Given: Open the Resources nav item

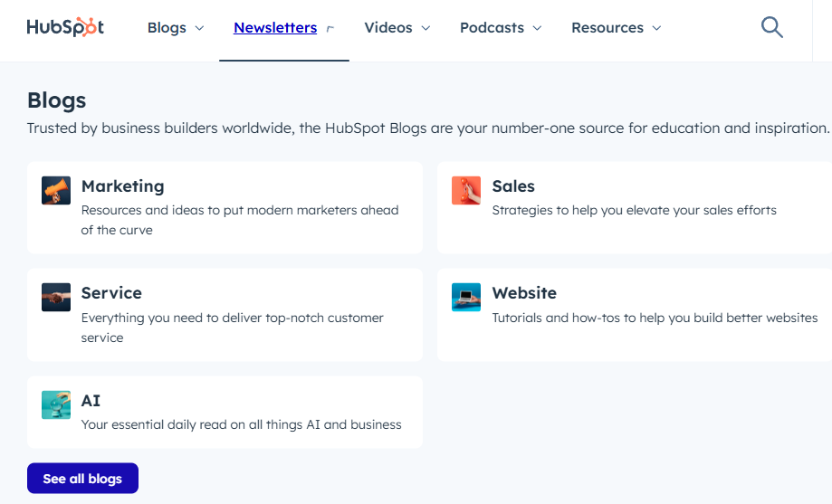Looking at the screenshot, I should click(x=607, y=27).
